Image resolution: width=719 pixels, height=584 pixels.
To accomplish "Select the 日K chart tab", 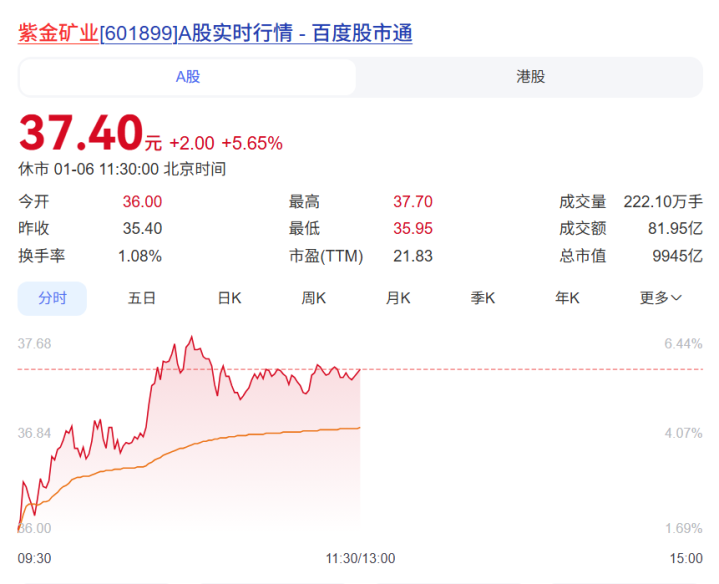I will (229, 298).
